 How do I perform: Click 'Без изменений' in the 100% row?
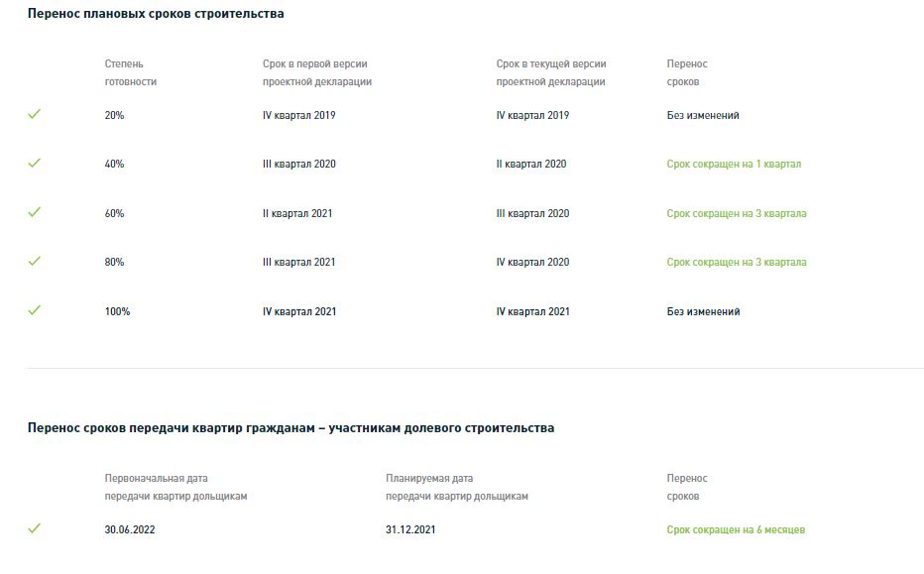coord(703,311)
